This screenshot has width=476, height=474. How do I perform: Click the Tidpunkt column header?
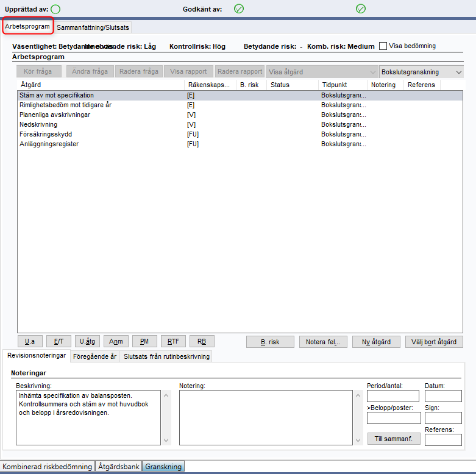(x=343, y=85)
